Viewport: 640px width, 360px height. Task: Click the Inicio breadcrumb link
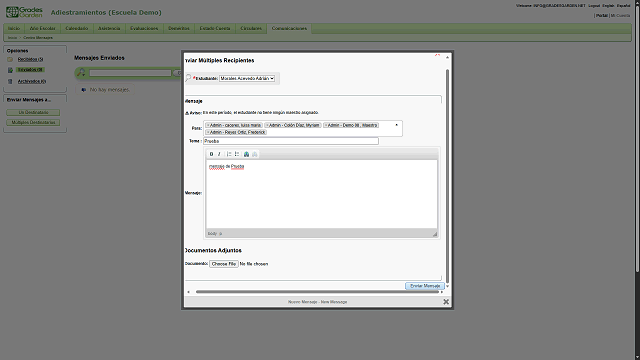12,38
